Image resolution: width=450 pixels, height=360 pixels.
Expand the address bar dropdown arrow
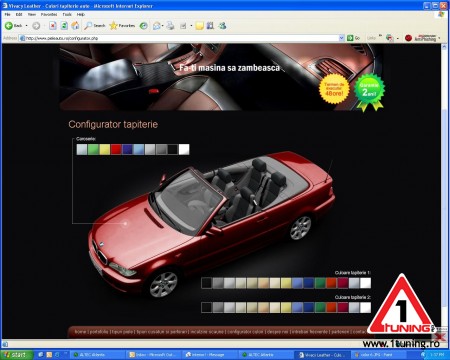click(341, 38)
